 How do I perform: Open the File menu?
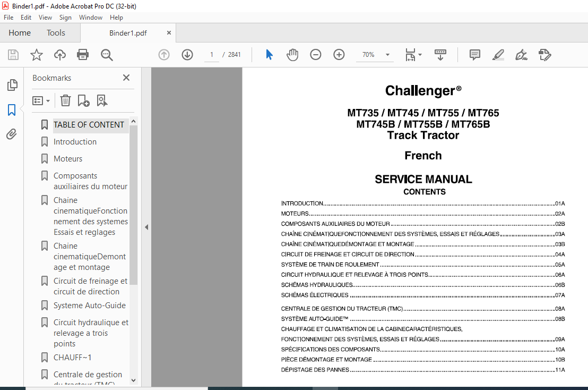(8, 17)
